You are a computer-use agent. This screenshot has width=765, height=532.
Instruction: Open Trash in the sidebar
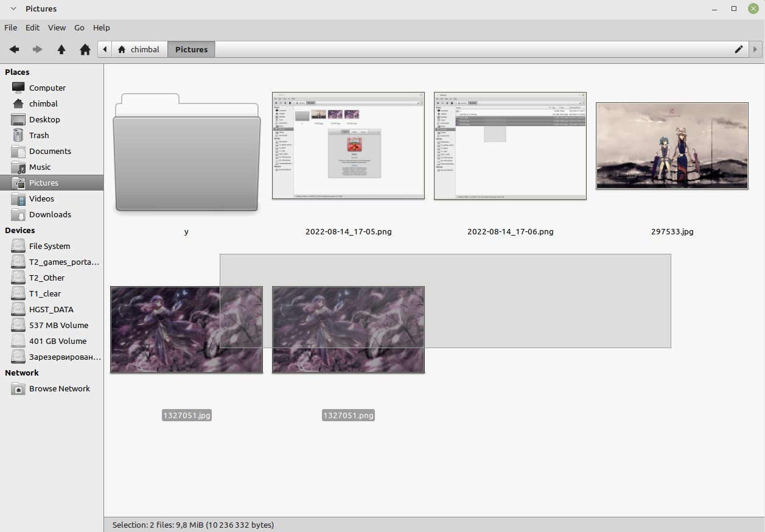click(39, 135)
